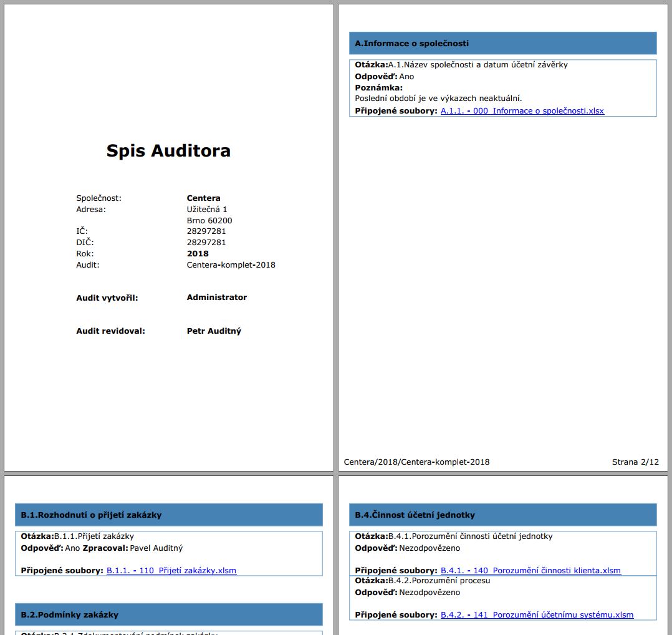Click the "Spis Auditora" title on the cover page
The image size is (672, 635).
pyautogui.click(x=168, y=151)
